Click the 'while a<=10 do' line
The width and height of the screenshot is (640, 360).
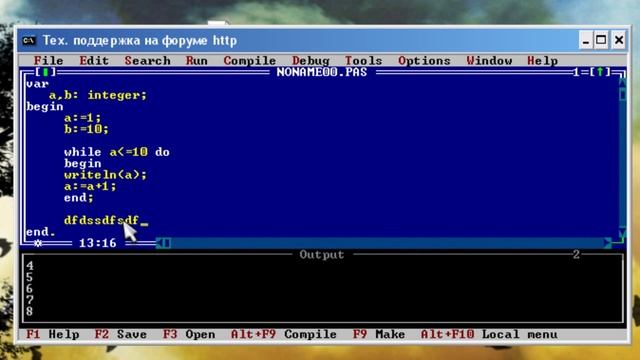(117, 152)
